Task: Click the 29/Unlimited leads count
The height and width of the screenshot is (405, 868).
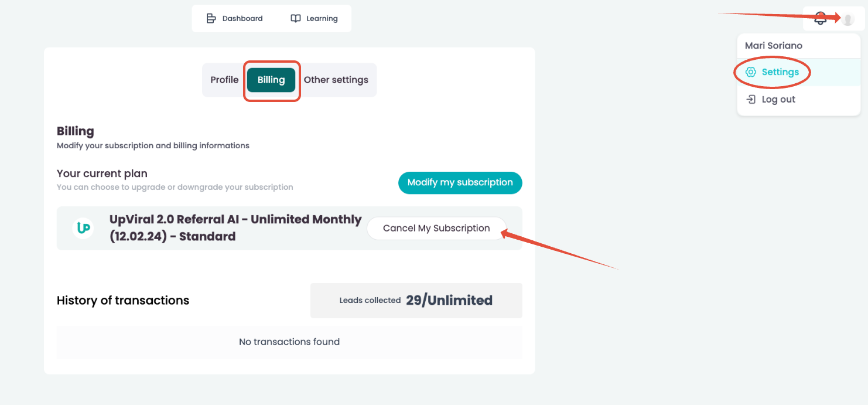Action: point(449,301)
